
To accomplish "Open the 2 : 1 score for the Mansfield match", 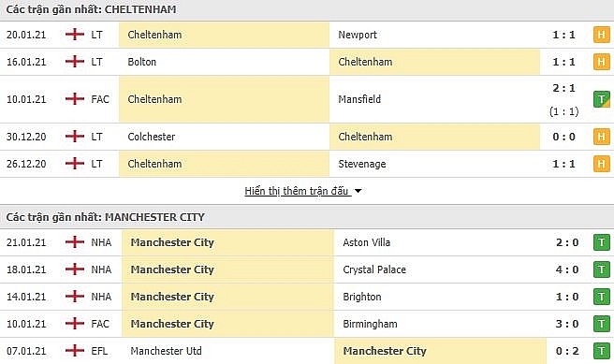I will coord(563,89).
